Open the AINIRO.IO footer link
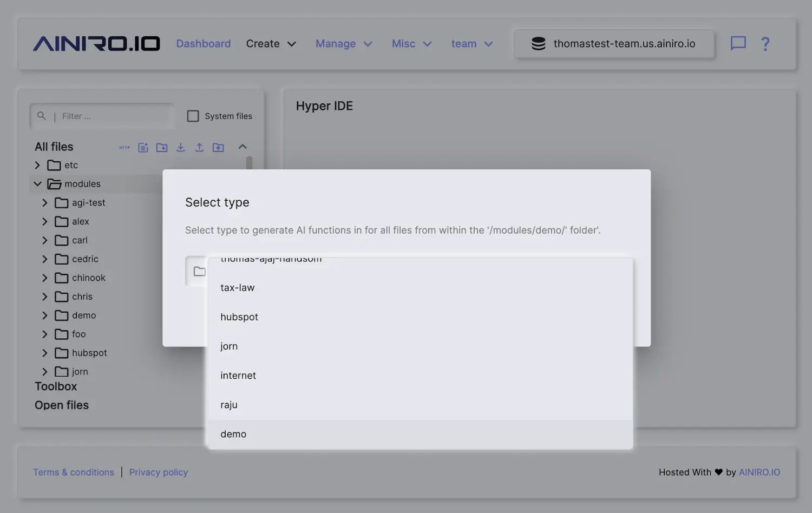This screenshot has height=513, width=812. tap(759, 472)
